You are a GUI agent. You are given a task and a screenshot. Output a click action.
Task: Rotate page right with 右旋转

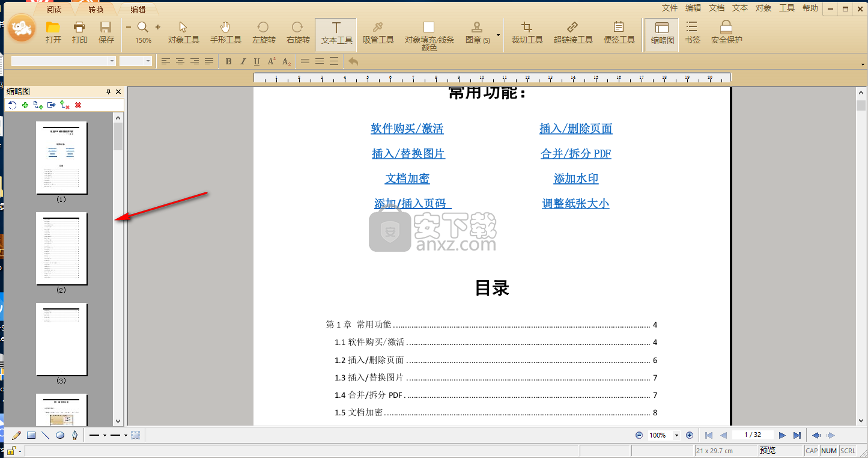click(x=298, y=32)
